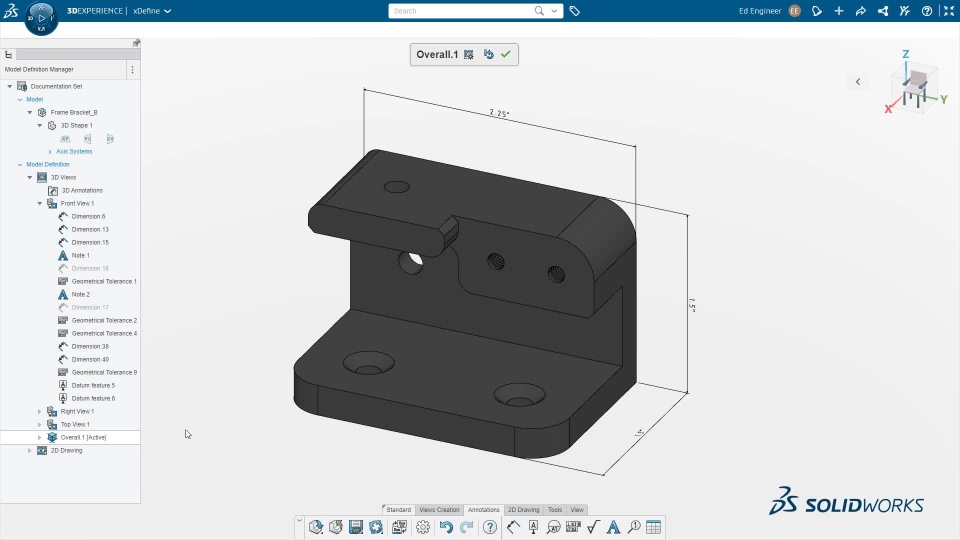
Task: Insert a table with the Table tool
Action: [653, 527]
